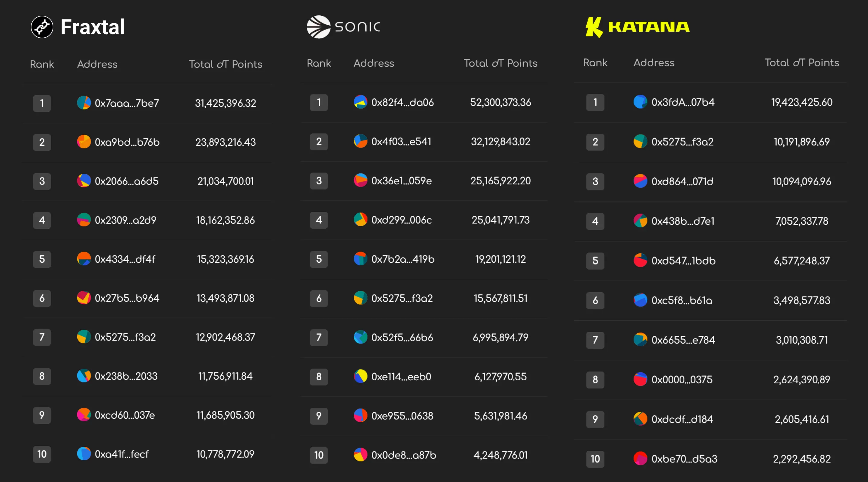Sort by the Fraxtal Total dT Points column header
The image size is (868, 482).
[x=226, y=64]
